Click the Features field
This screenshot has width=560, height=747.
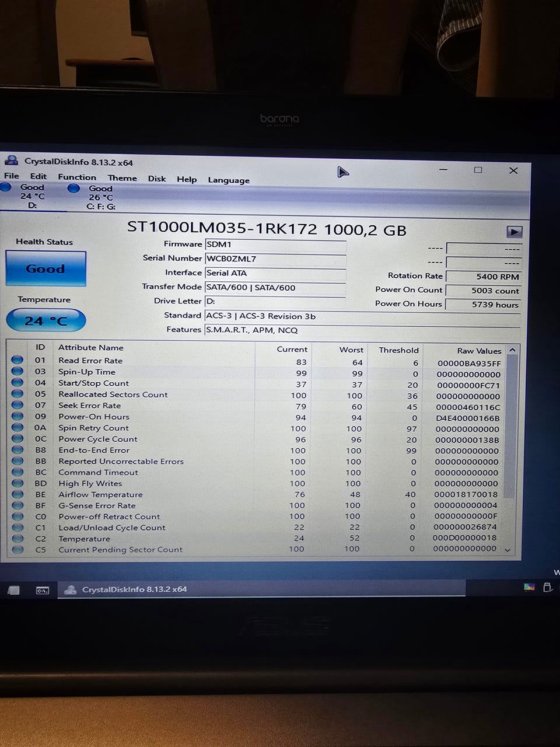click(362, 330)
